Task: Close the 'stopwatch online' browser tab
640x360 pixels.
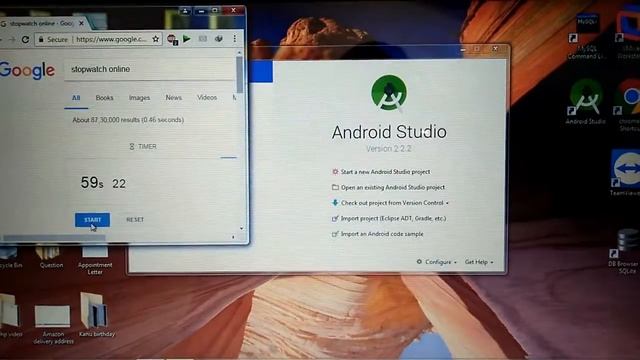Action: 81,23
